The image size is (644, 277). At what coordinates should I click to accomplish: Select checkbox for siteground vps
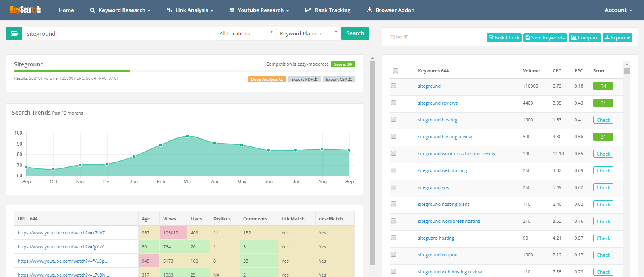pos(393,187)
